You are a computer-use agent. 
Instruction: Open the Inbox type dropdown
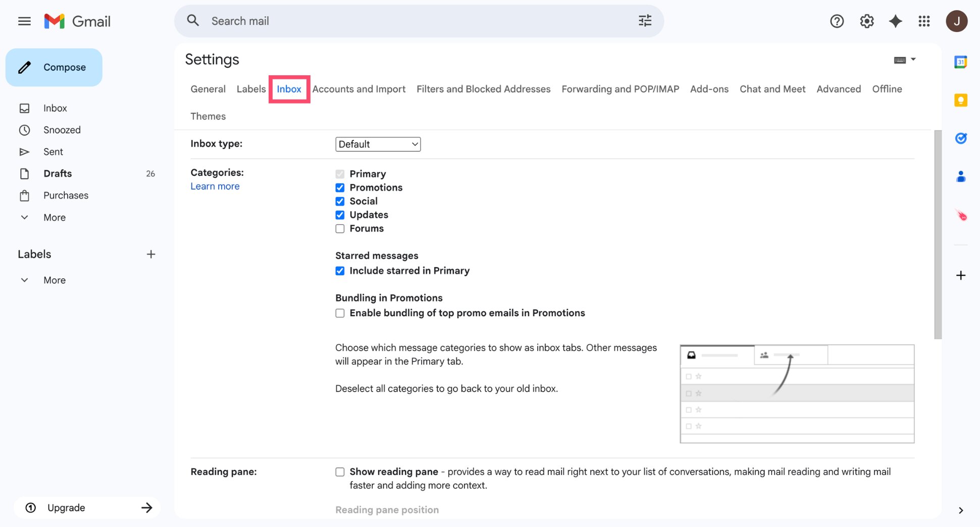click(378, 144)
